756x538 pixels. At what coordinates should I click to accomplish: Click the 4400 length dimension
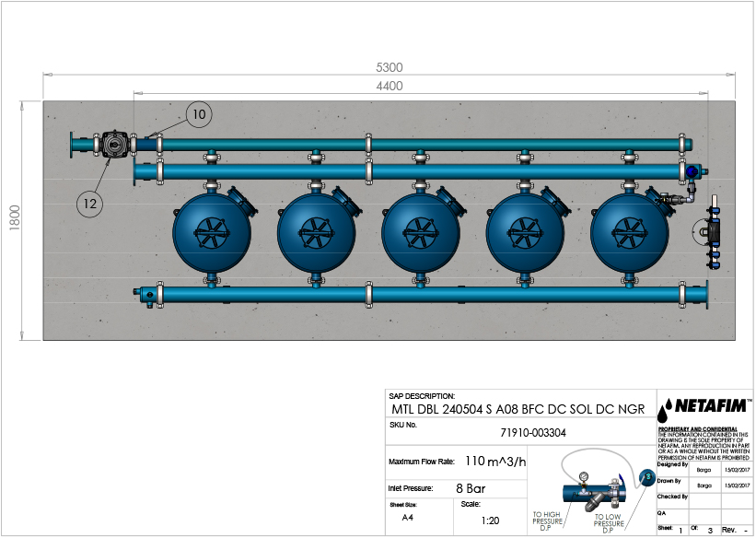tap(390, 86)
